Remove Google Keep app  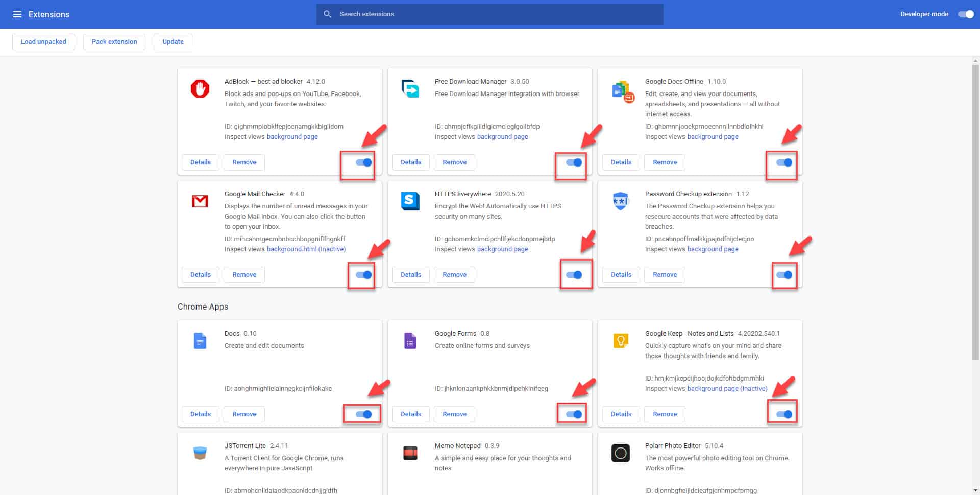click(x=665, y=414)
